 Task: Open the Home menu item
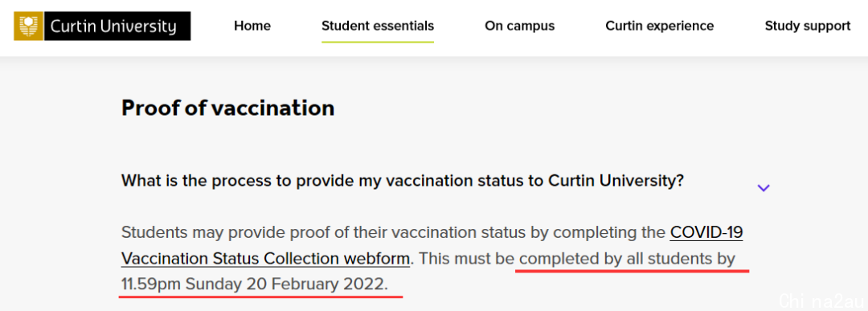tap(252, 26)
